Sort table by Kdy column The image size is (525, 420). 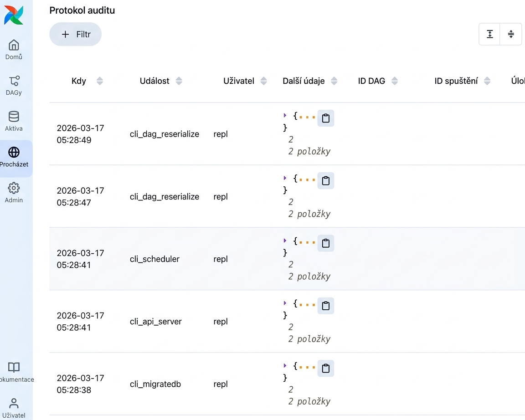[99, 81]
